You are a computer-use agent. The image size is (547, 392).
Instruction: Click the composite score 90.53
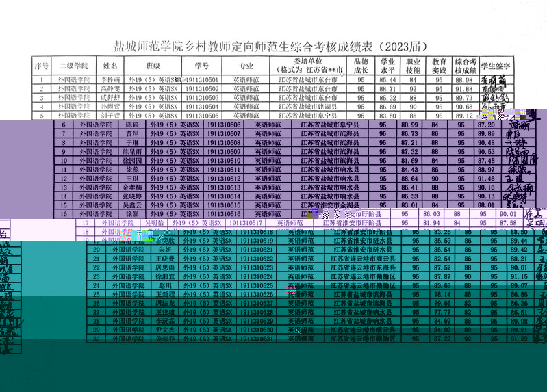(486, 152)
